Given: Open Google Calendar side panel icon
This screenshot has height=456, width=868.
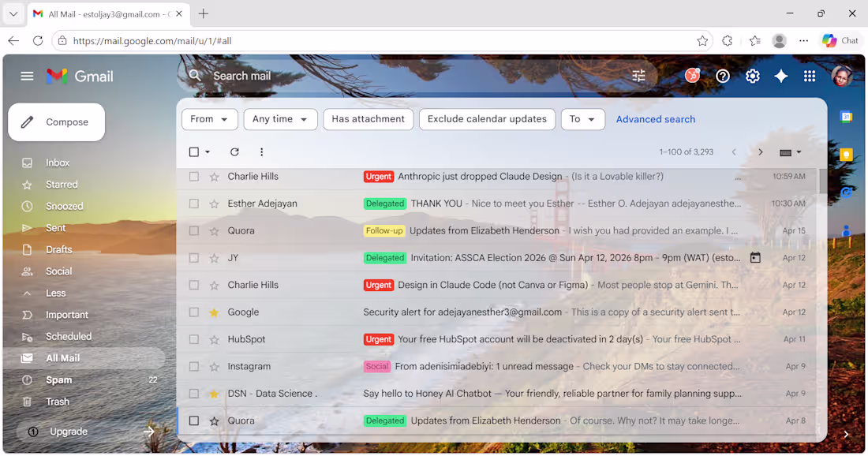Looking at the screenshot, I should [x=846, y=118].
